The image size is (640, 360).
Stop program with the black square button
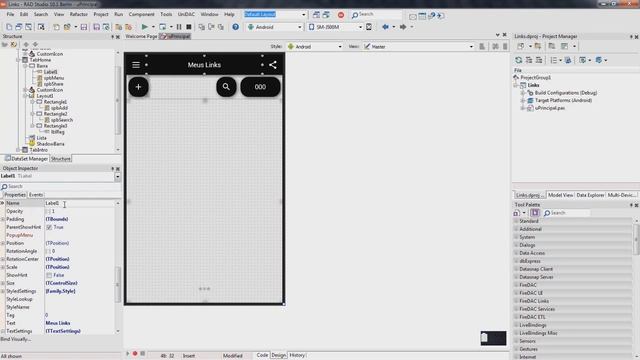[189, 27]
